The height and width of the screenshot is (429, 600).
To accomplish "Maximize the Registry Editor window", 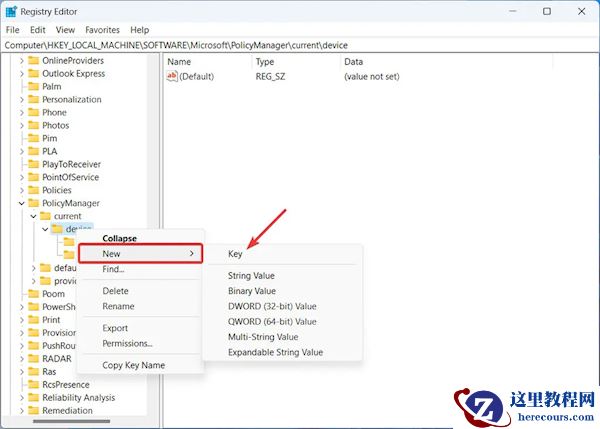I will pos(547,11).
